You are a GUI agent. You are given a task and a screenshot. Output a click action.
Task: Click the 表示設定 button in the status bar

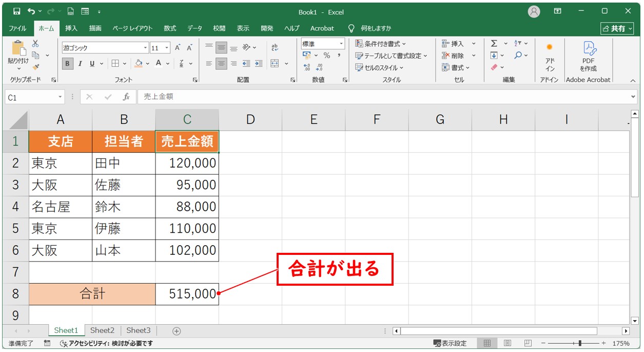pyautogui.click(x=450, y=343)
